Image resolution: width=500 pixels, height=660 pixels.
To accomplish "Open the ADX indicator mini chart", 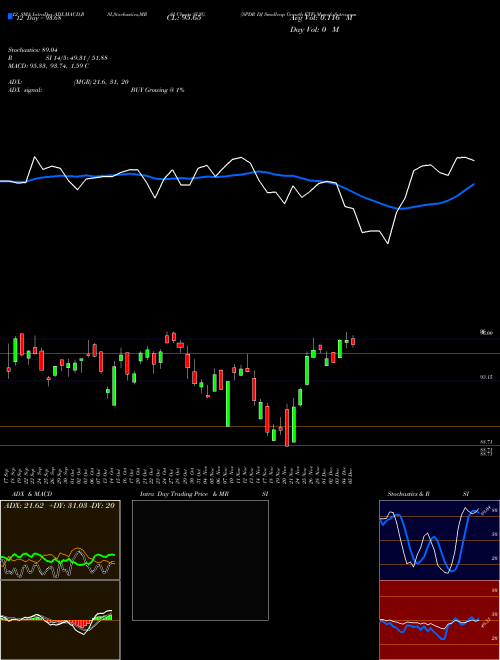I will [x=60, y=540].
